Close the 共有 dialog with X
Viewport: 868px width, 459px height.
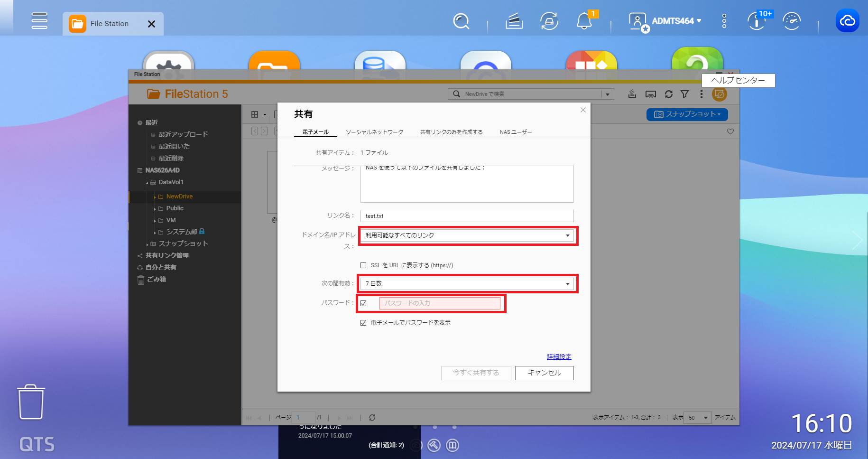583,110
